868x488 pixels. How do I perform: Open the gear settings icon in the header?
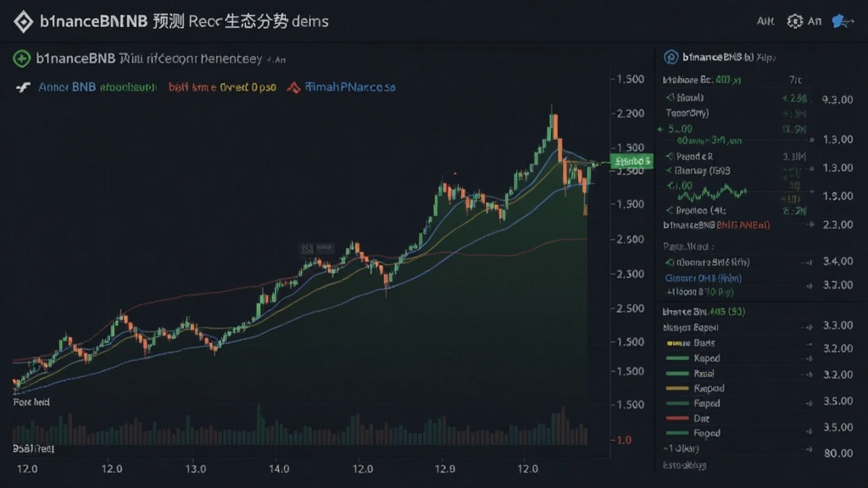tap(795, 21)
